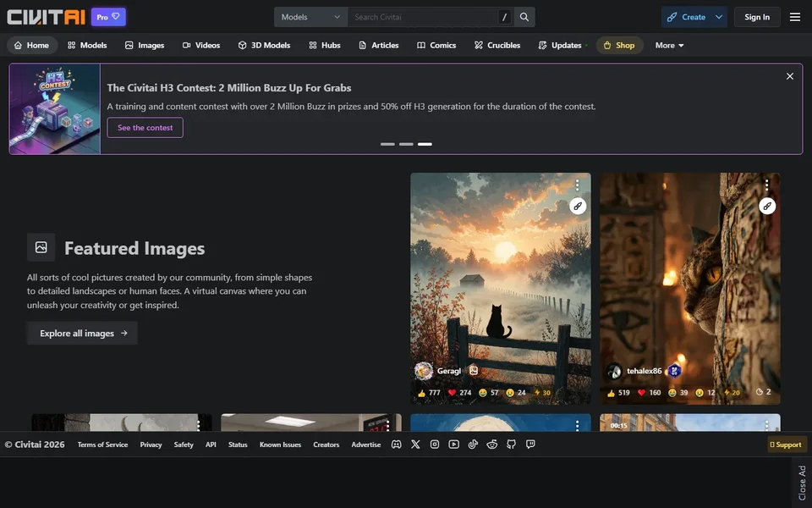This screenshot has height=508, width=812.
Task: Open the API footer link
Action: (x=211, y=444)
